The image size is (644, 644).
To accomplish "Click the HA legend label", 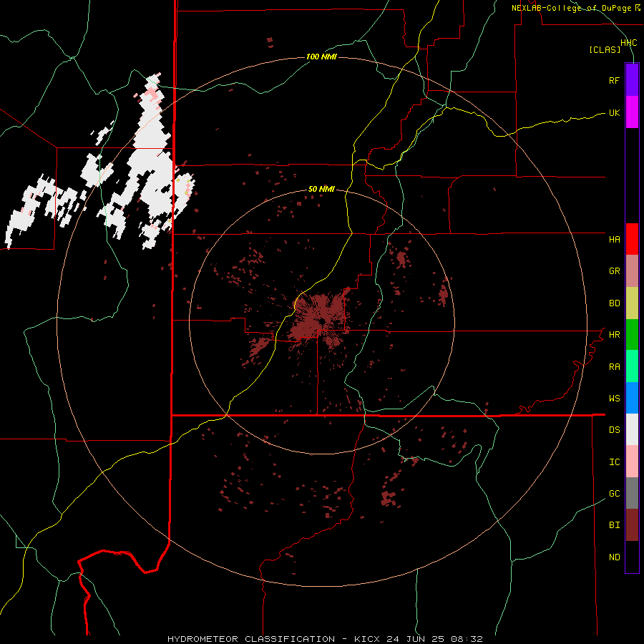I will pyautogui.click(x=614, y=240).
